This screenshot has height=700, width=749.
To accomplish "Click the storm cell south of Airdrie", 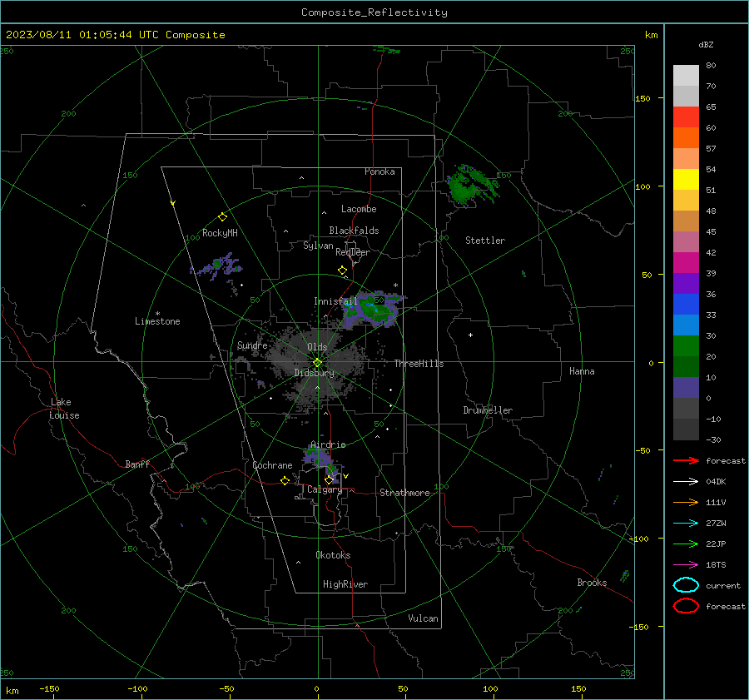I will [322, 463].
